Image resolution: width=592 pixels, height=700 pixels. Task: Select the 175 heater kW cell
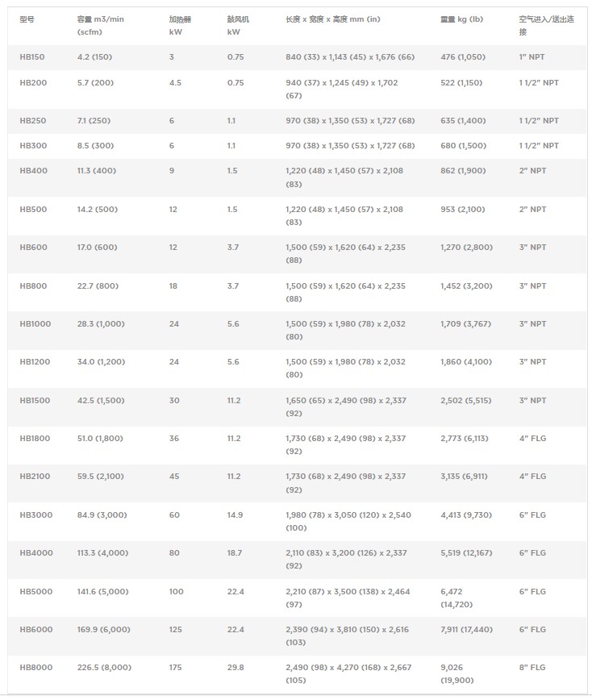pyautogui.click(x=176, y=667)
